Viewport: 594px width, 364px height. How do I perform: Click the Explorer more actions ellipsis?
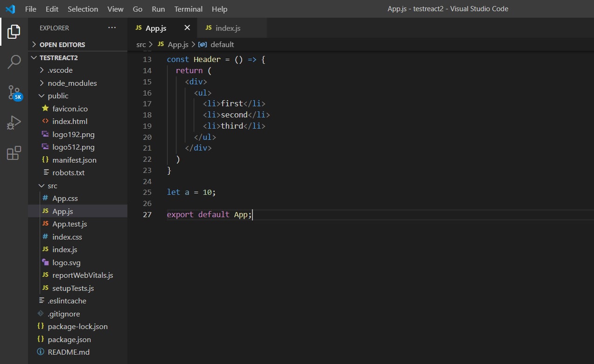coord(112,28)
